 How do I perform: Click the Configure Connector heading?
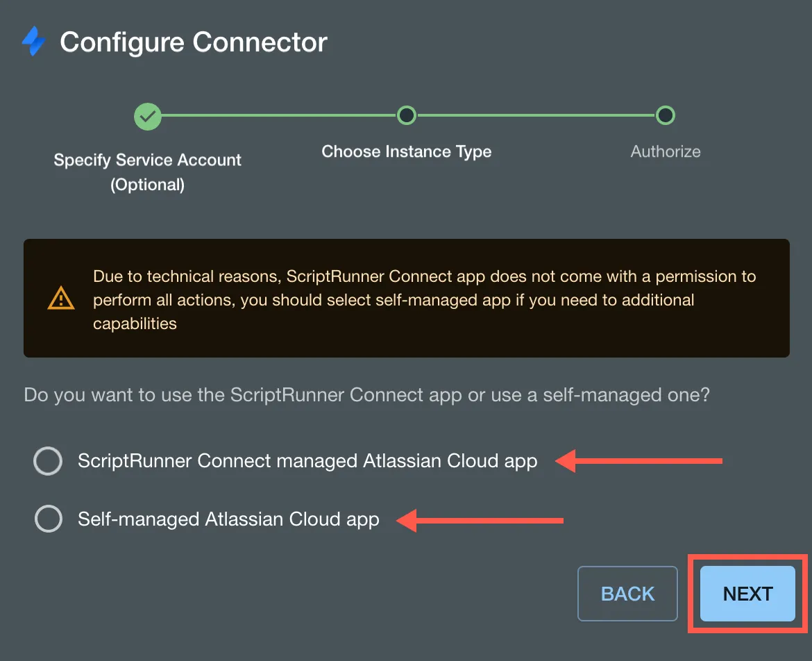pyautogui.click(x=193, y=42)
